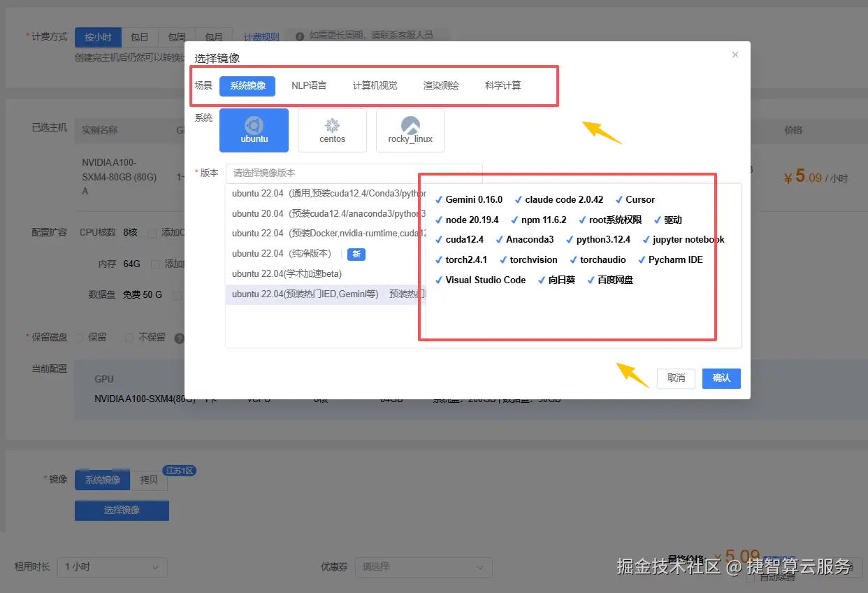Switch to the 系统镜像 scene tab

pyautogui.click(x=247, y=85)
